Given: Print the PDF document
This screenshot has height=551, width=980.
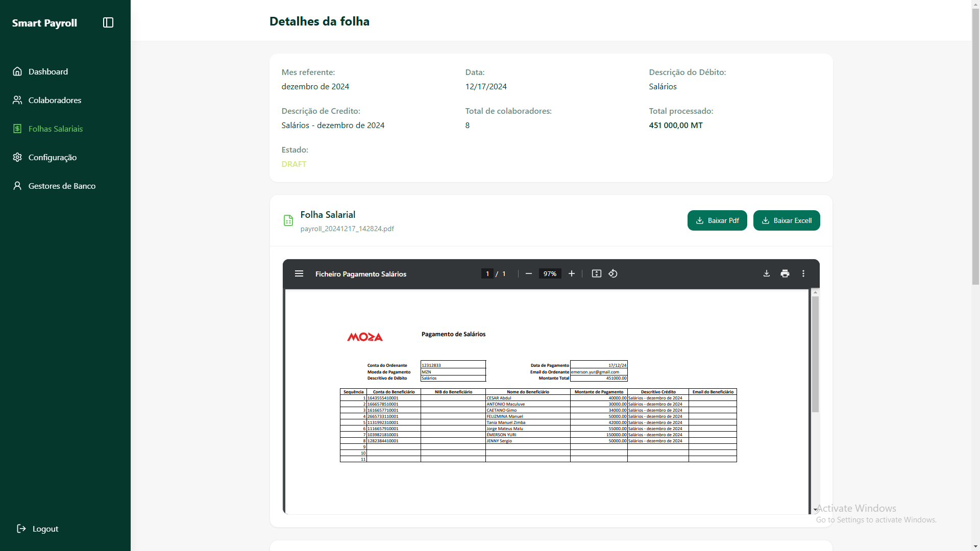Looking at the screenshot, I should [x=785, y=274].
